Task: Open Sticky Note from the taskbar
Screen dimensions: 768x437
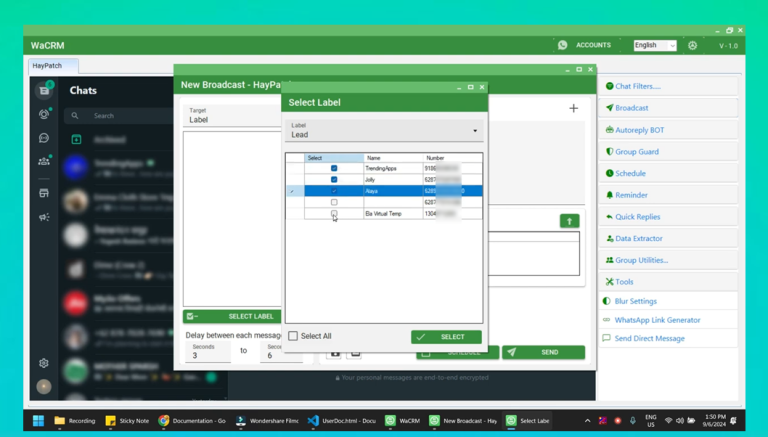Action: click(127, 421)
